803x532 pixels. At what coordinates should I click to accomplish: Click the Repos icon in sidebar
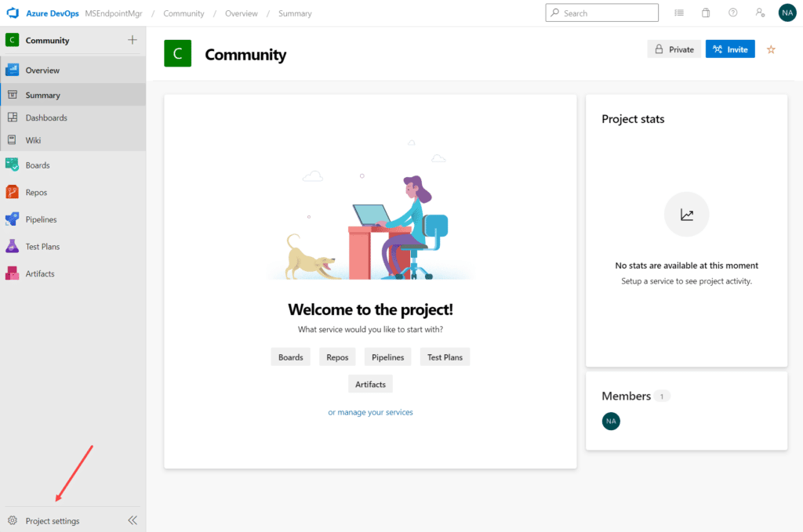click(x=13, y=192)
